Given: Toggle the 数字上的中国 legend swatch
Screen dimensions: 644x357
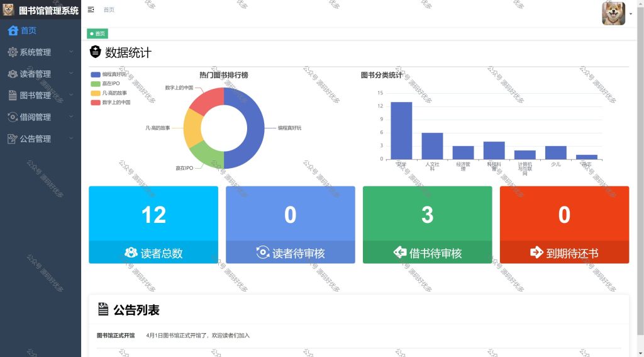Looking at the screenshot, I should click(96, 103).
